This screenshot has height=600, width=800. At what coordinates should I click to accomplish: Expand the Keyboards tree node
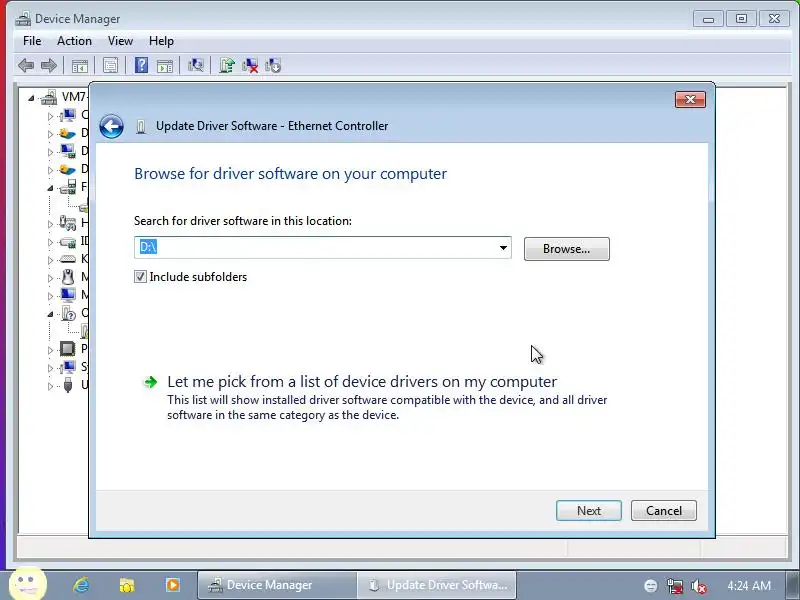point(50,260)
